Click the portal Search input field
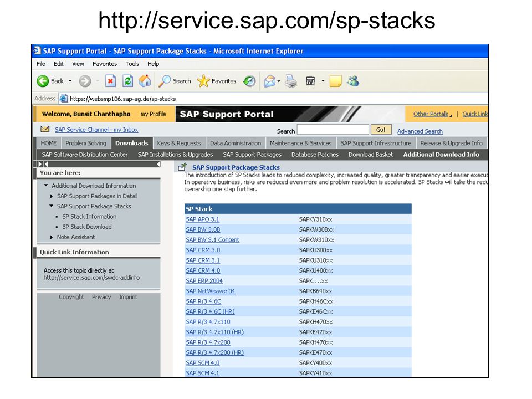Screen dimensions: 532x399 coord(333,130)
